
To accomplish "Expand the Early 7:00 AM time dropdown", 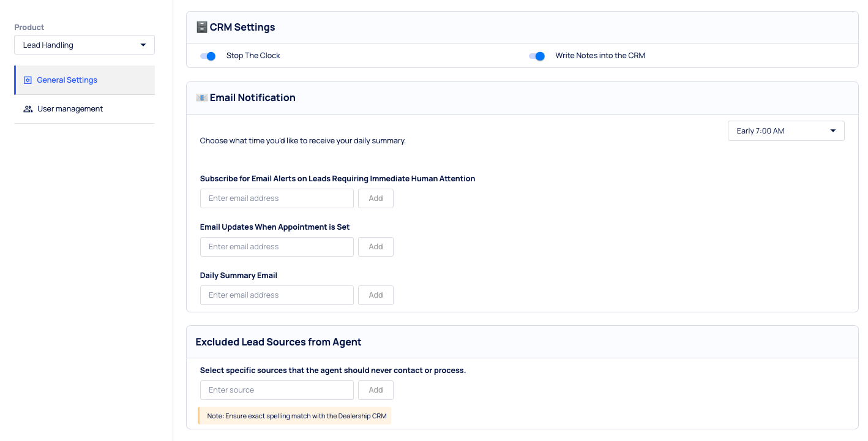I will coord(785,131).
